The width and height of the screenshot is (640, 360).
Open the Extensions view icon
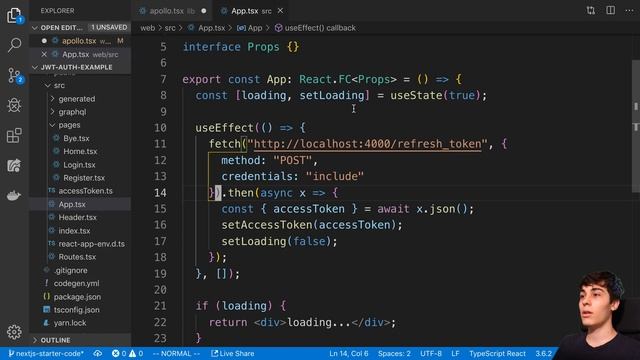click(x=14, y=136)
